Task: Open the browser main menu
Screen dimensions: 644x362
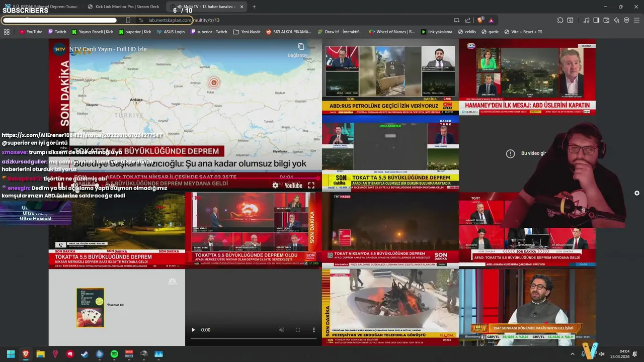Action: [636, 20]
